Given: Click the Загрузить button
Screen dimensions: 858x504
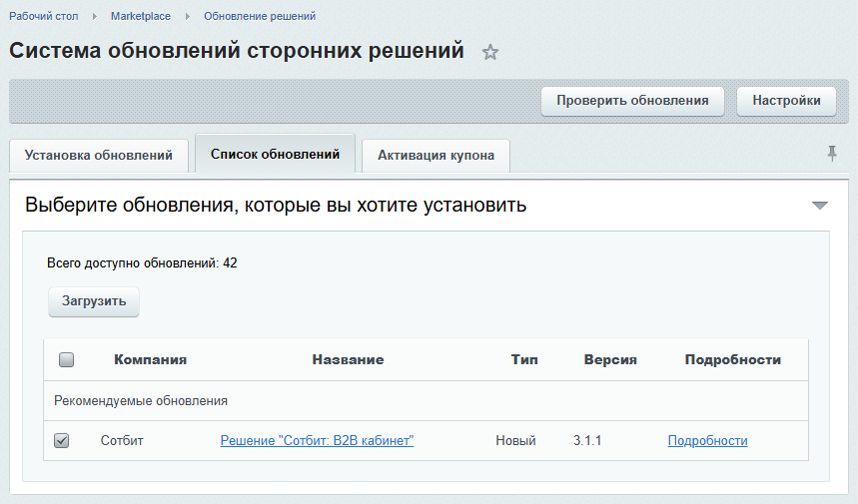Looking at the screenshot, I should (94, 301).
